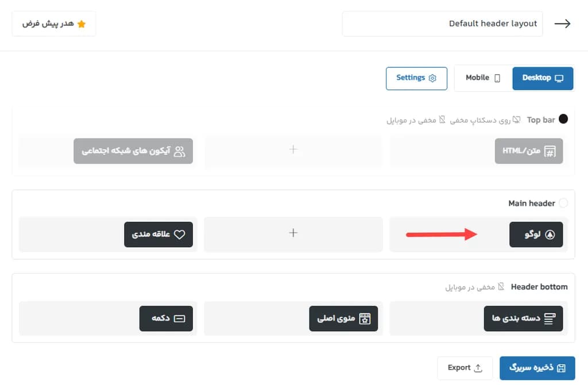Click the Export button
Viewport: 588px width, 385px height.
(x=465, y=368)
